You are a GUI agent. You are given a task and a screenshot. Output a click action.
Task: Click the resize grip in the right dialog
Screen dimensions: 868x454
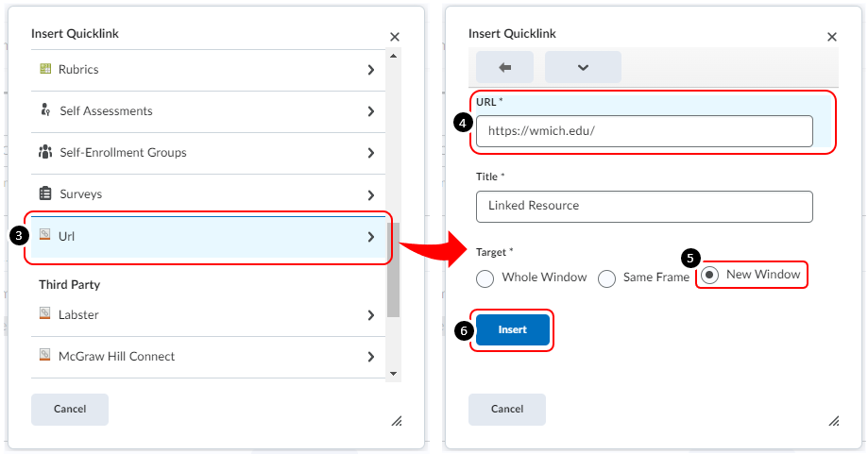pyautogui.click(x=833, y=420)
